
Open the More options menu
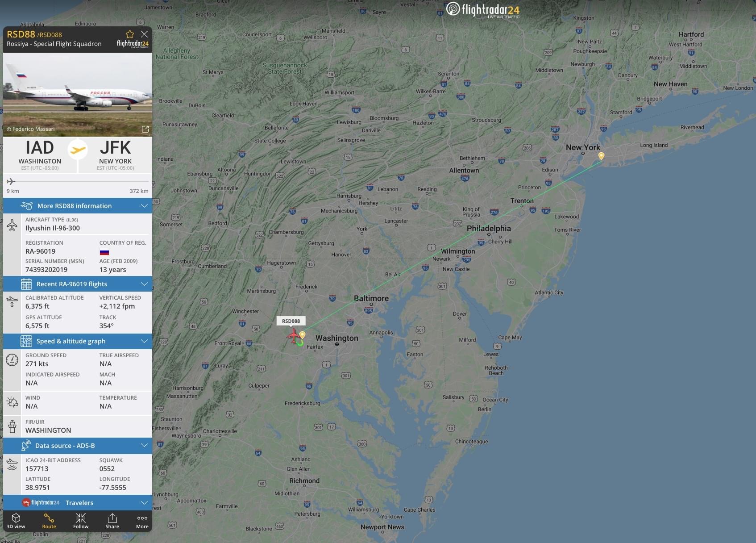[x=142, y=521]
